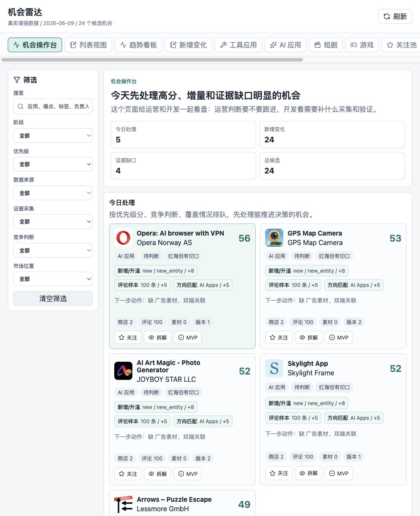Click 新增/升温 chip on Opera card
The width and height of the screenshot is (420, 516).
click(156, 271)
